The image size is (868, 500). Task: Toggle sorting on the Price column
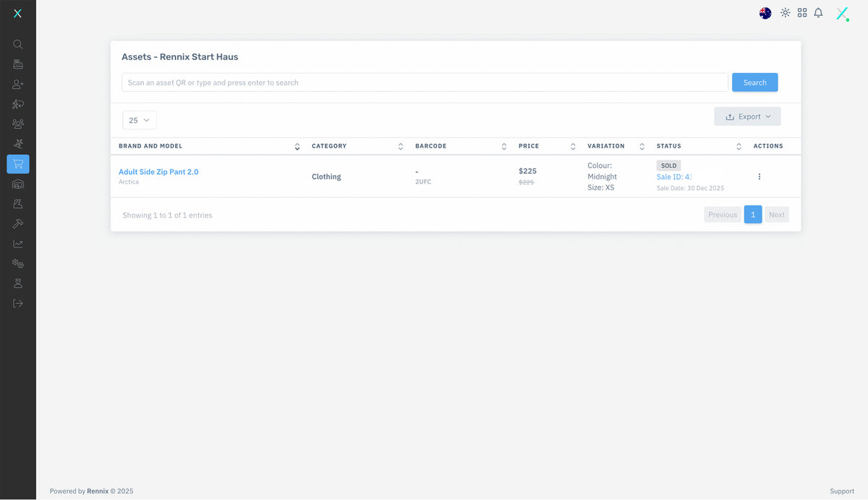572,146
